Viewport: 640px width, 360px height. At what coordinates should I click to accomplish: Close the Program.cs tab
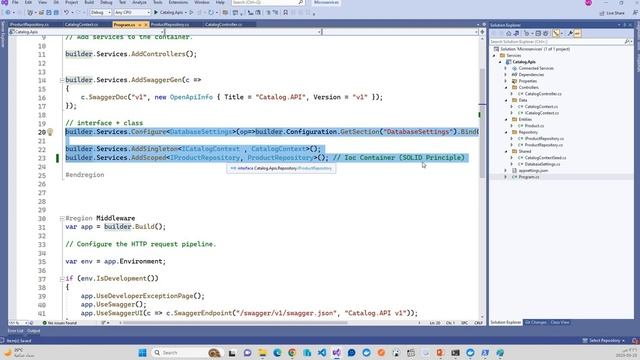(146, 25)
